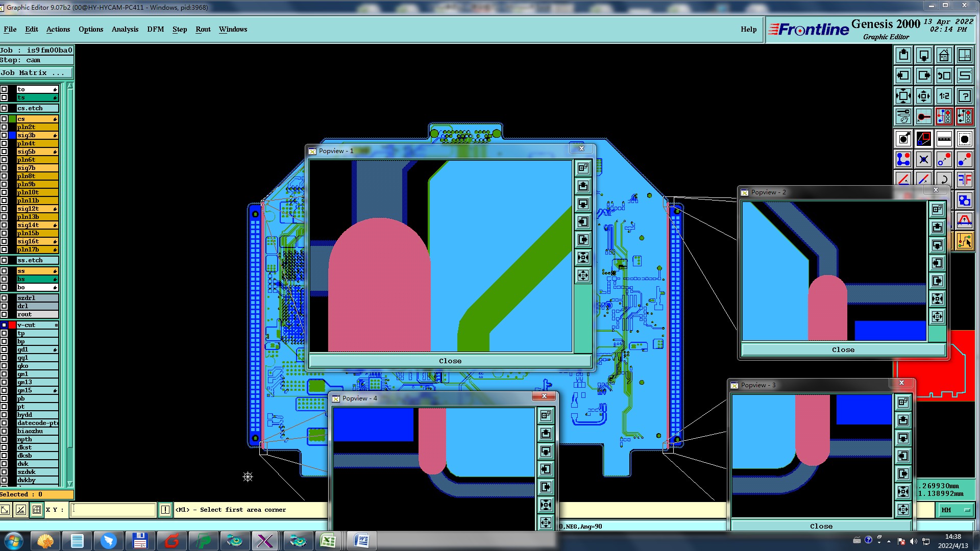Select the ruler measurement tool icon
This screenshot has height=551, width=980.
(944, 138)
